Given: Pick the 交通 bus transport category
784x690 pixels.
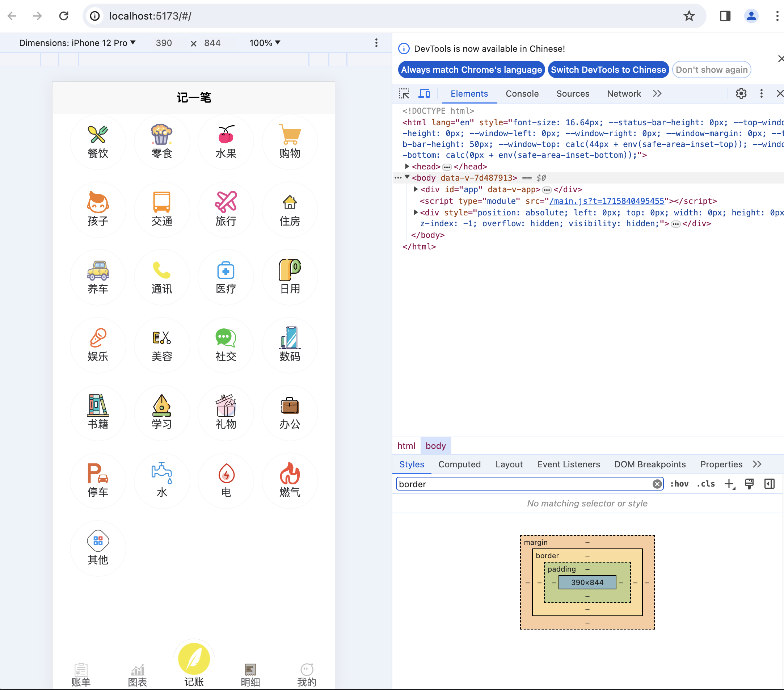Looking at the screenshot, I should 162,210.
